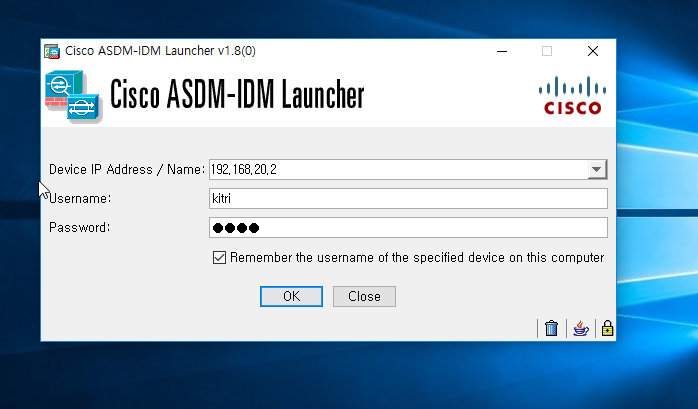Untick the Remember the username checkbox
The image size is (698, 409).
point(219,258)
